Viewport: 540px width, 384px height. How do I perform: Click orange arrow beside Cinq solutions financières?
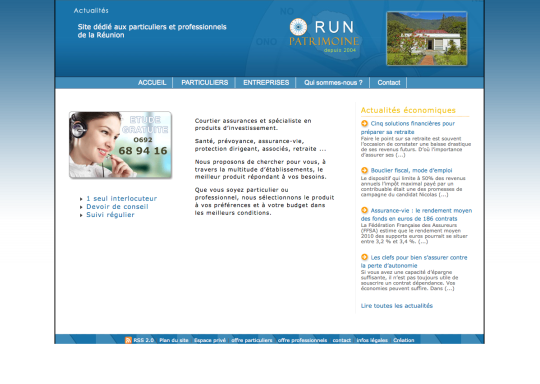click(364, 123)
